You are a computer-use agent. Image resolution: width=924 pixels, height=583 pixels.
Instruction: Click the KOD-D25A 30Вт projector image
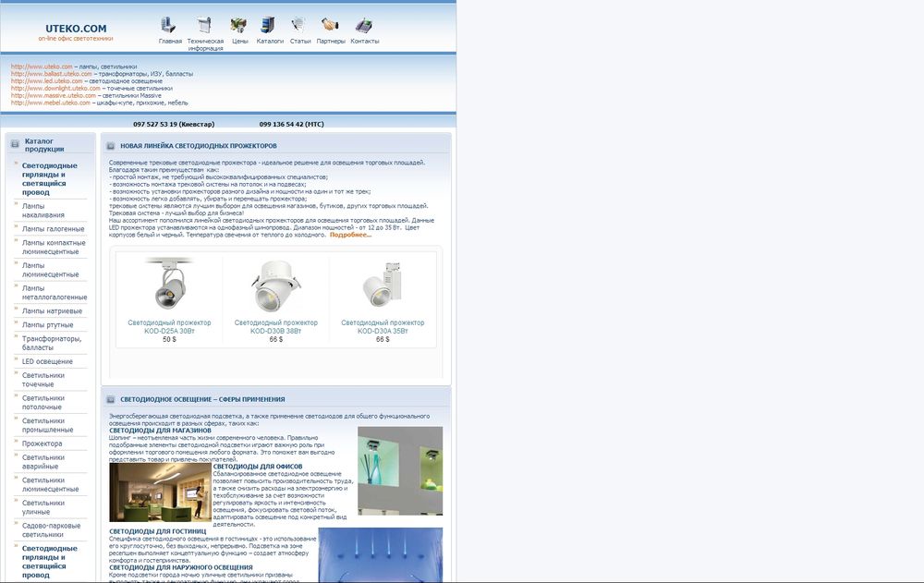click(x=170, y=284)
